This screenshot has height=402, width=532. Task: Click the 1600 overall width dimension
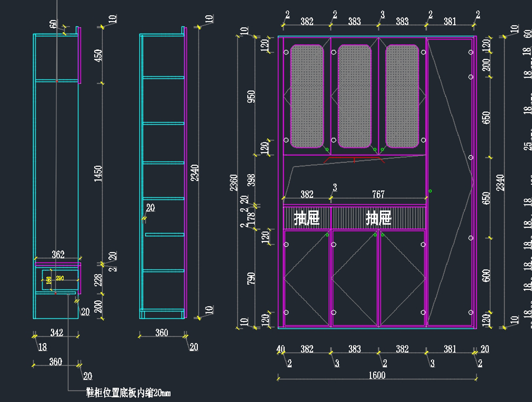(x=377, y=375)
